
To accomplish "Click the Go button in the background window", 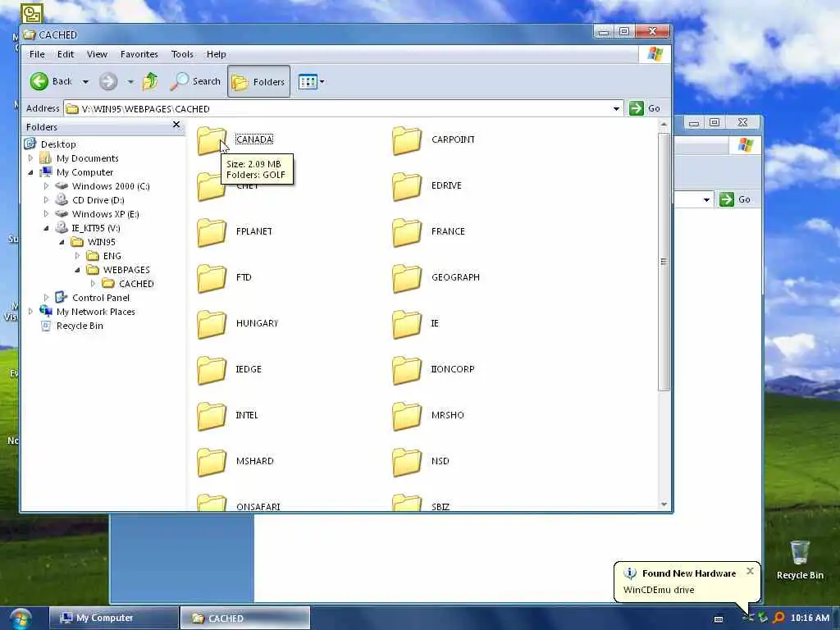I will pos(736,199).
